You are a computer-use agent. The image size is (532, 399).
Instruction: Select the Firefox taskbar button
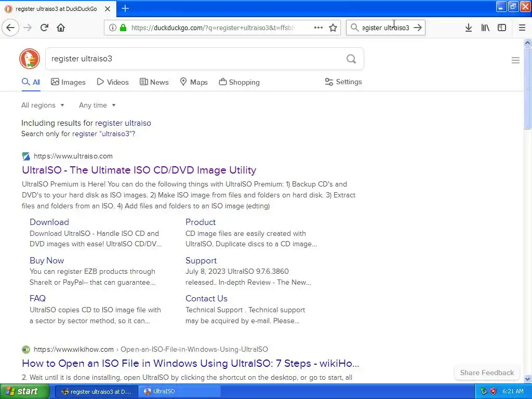96,391
